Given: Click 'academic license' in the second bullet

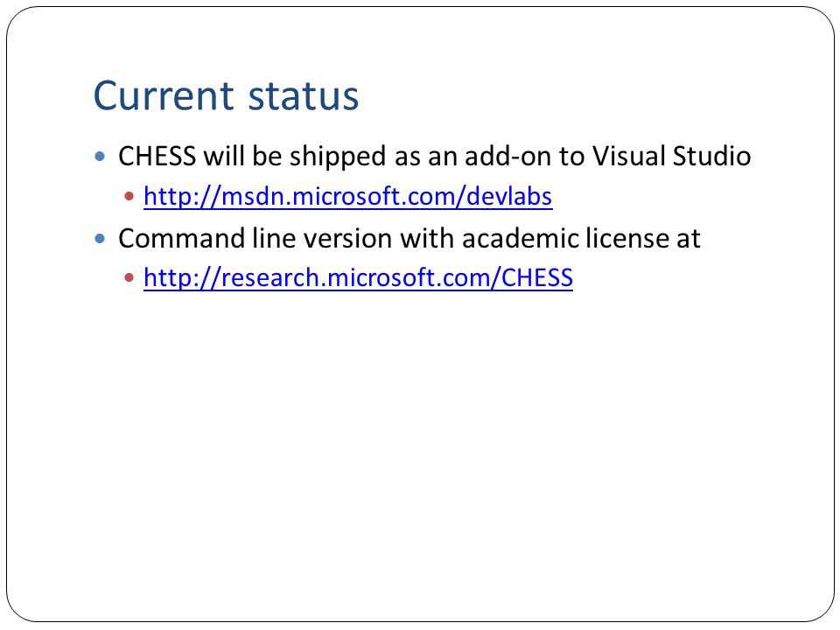Looking at the screenshot, I should point(564,238).
